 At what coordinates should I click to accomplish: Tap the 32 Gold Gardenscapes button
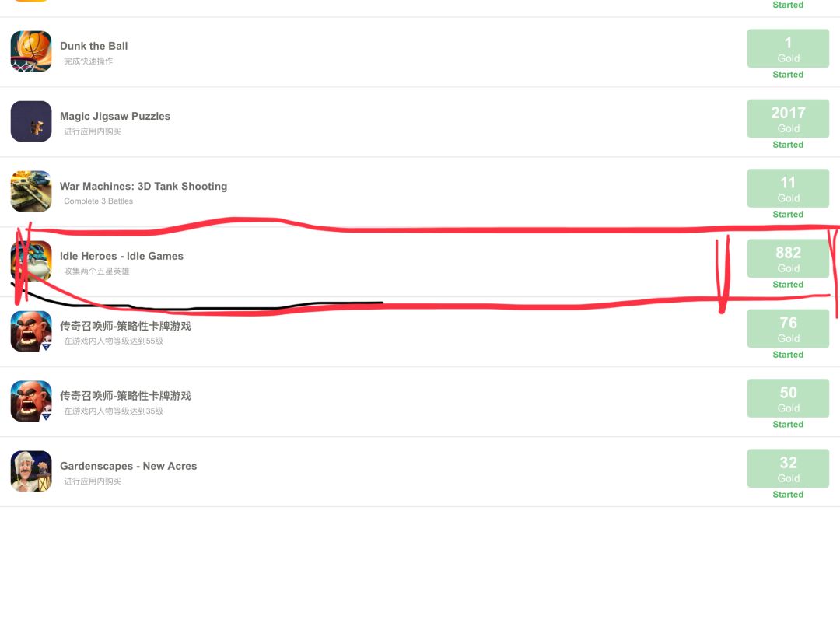788,469
